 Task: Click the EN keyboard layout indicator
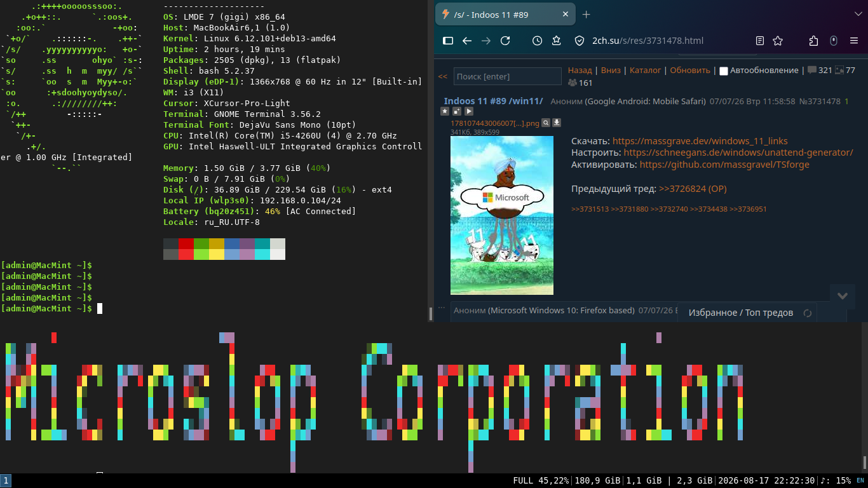tap(860, 480)
